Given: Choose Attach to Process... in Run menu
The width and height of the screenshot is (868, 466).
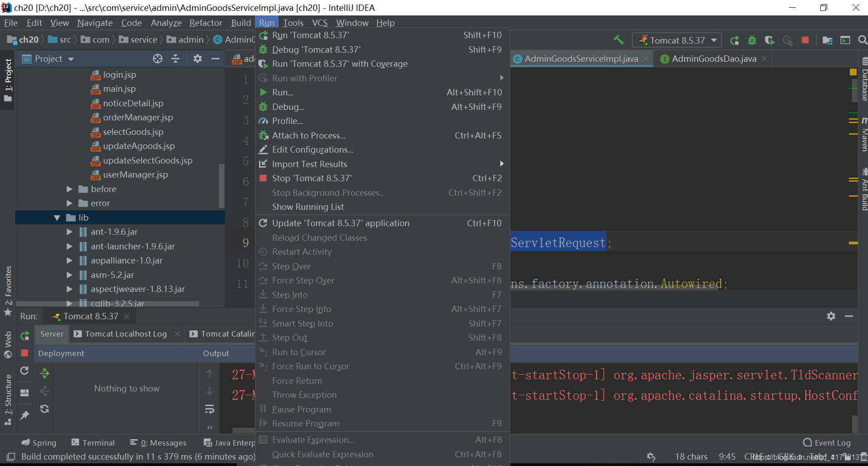Looking at the screenshot, I should [x=382, y=135].
